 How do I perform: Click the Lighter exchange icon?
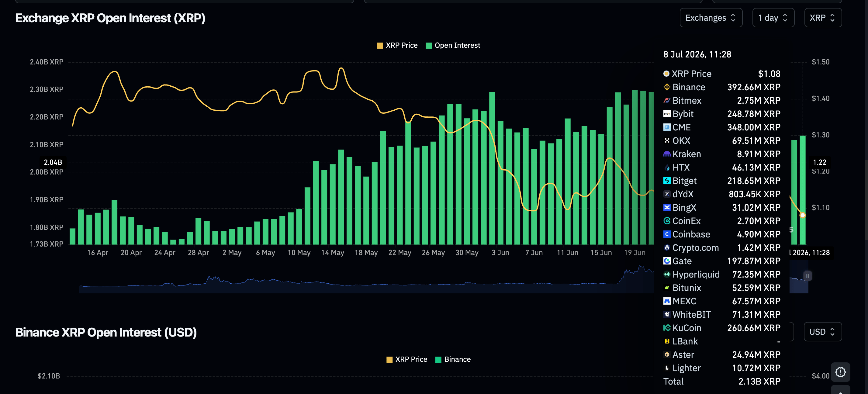[666, 368]
